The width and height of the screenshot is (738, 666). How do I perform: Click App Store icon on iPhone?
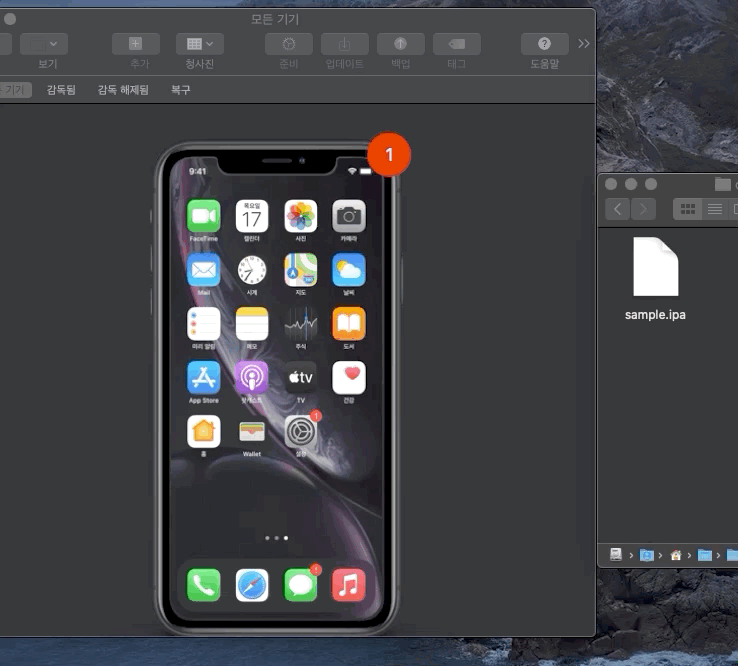(x=203, y=377)
